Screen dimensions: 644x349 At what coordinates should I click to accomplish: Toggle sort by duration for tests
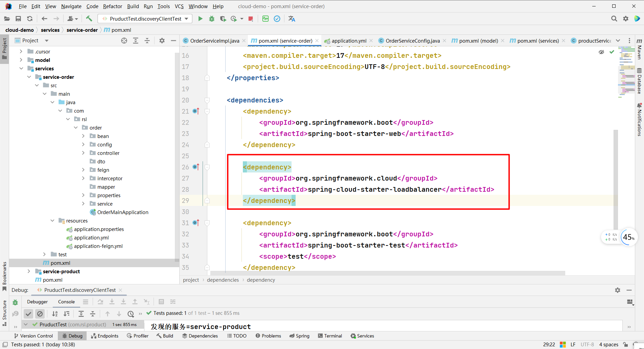[x=66, y=314]
